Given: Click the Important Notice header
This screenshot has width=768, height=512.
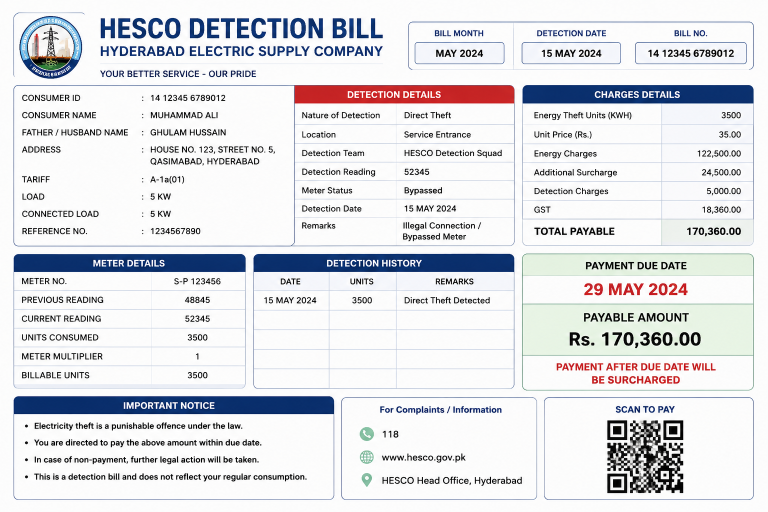Looking at the screenshot, I should 173,405.
